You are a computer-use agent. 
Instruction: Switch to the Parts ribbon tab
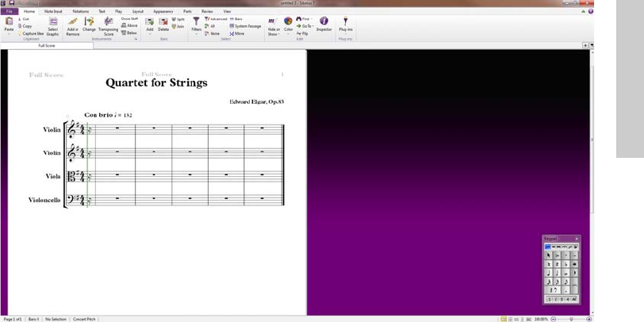point(187,11)
